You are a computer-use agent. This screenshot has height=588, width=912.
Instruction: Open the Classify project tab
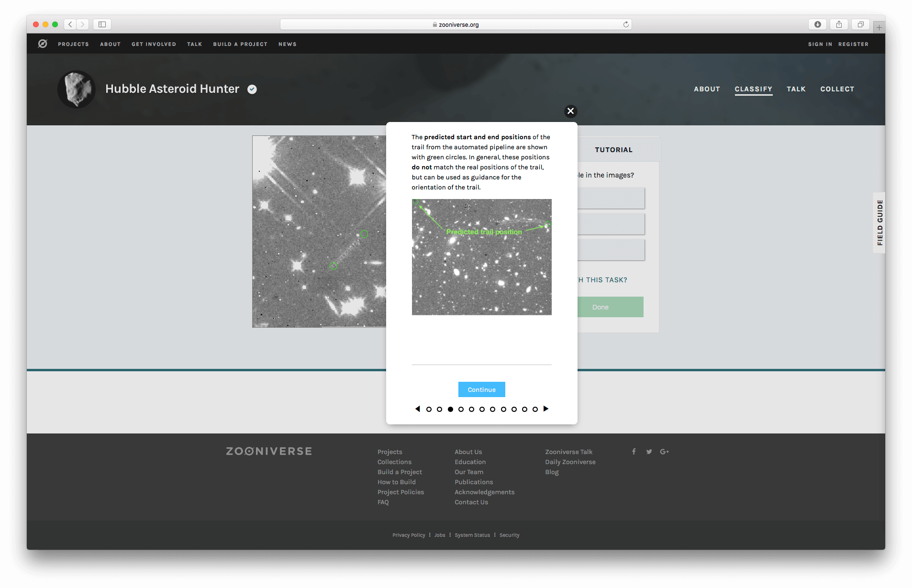coord(753,89)
